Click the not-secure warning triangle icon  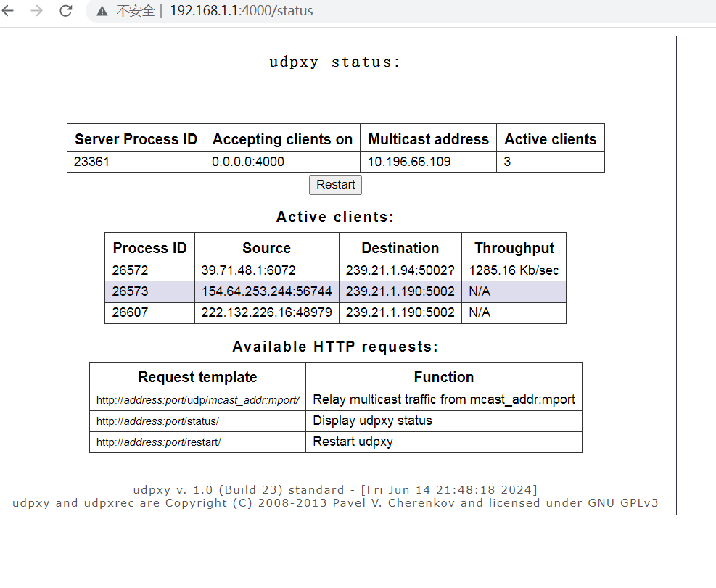tap(102, 12)
